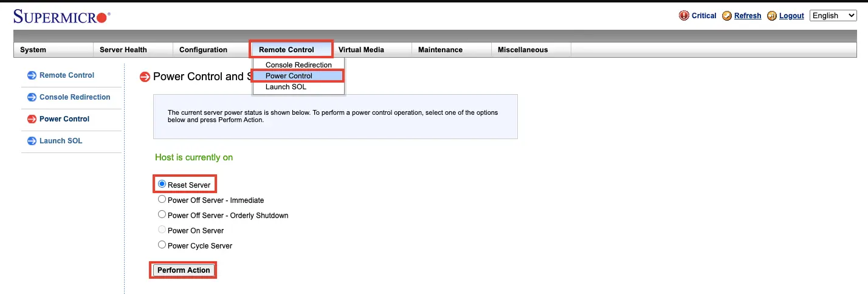Open the Virtual Media menu
Image resolution: width=868 pixels, height=294 pixels.
point(371,50)
